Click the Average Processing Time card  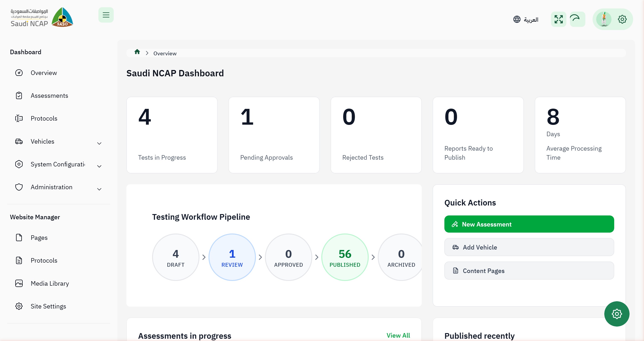click(580, 135)
